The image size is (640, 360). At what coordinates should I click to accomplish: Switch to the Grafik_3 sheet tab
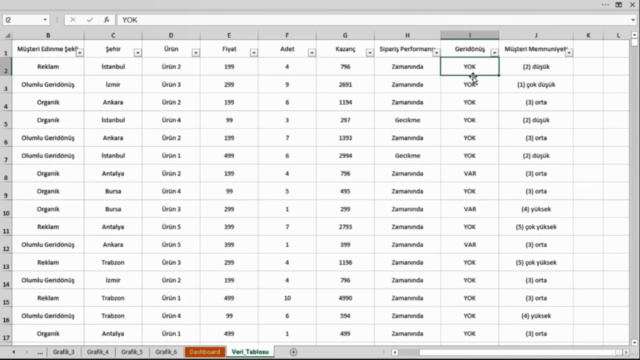point(64,352)
